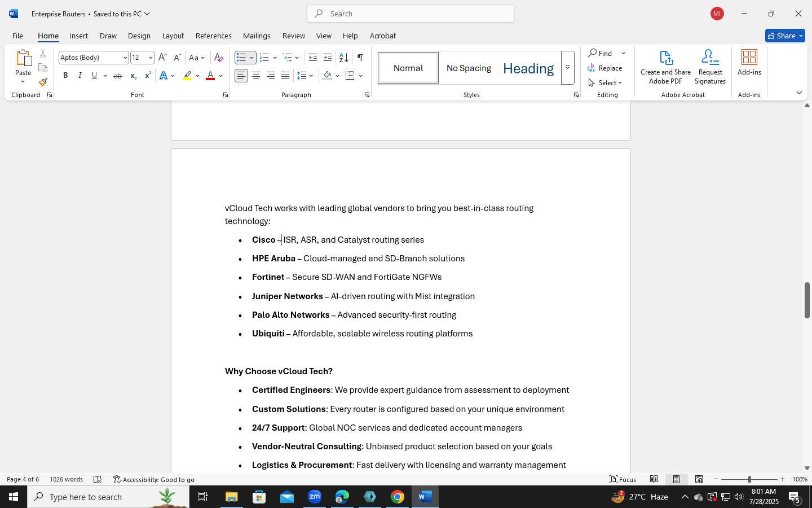Click the Cut scissors icon

click(x=43, y=54)
